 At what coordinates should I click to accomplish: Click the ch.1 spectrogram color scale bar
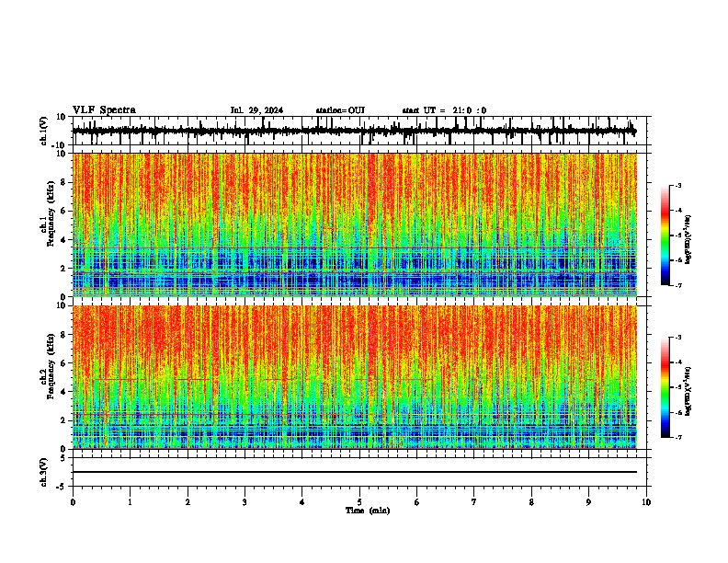[665, 235]
